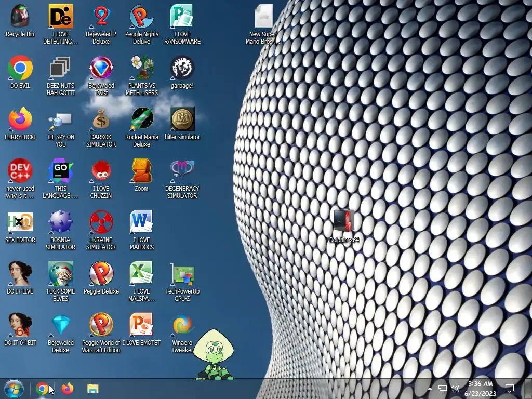Launch Chrome from the taskbar
This screenshot has height=399, width=532.
pyautogui.click(x=42, y=389)
